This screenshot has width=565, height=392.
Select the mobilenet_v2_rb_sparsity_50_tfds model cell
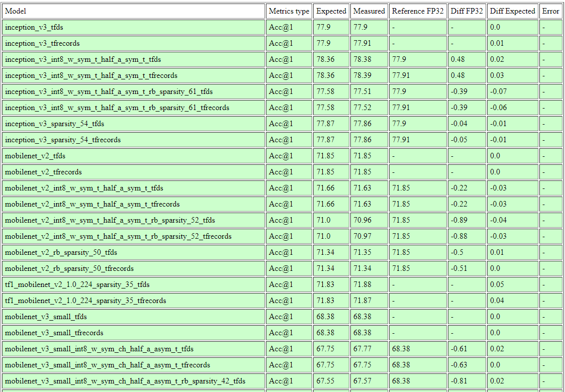click(x=133, y=253)
